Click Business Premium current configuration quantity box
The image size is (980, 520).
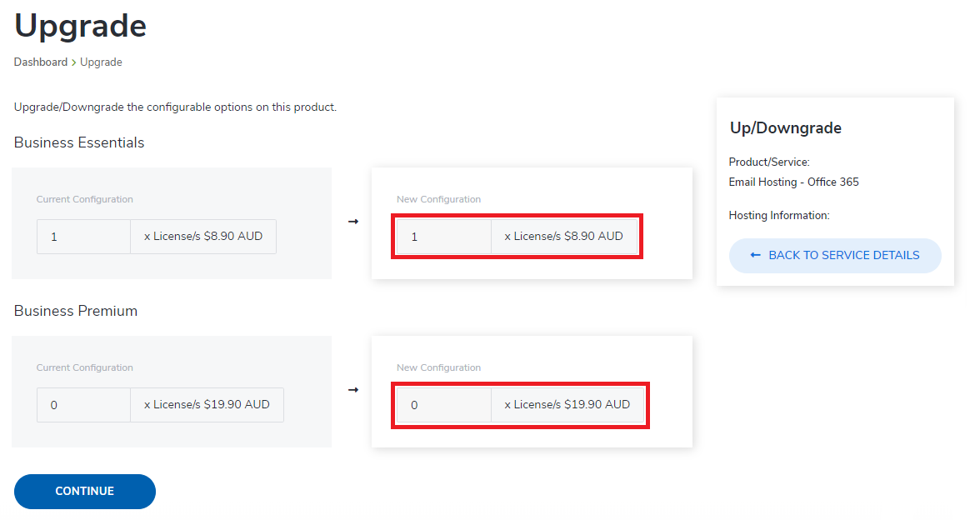click(x=83, y=405)
